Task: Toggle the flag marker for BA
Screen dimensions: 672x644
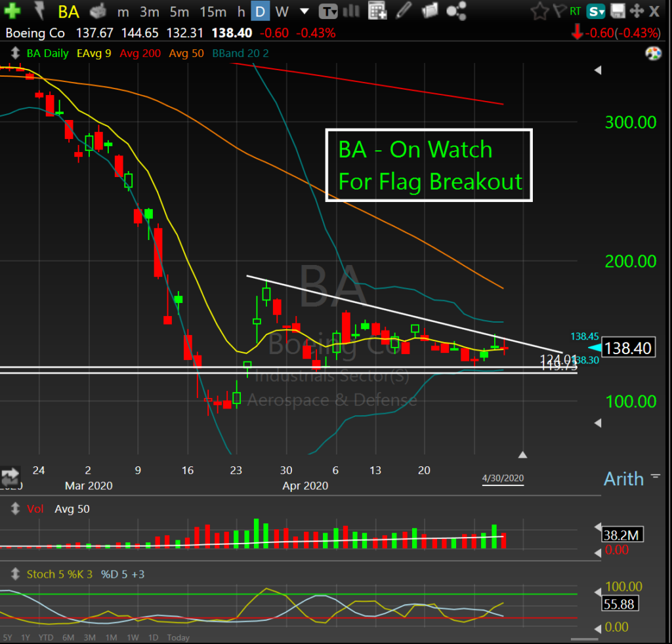Action: pyautogui.click(x=559, y=10)
